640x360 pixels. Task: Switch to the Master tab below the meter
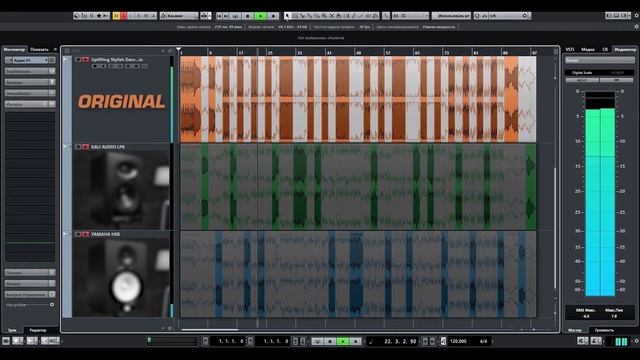pyautogui.click(x=575, y=330)
